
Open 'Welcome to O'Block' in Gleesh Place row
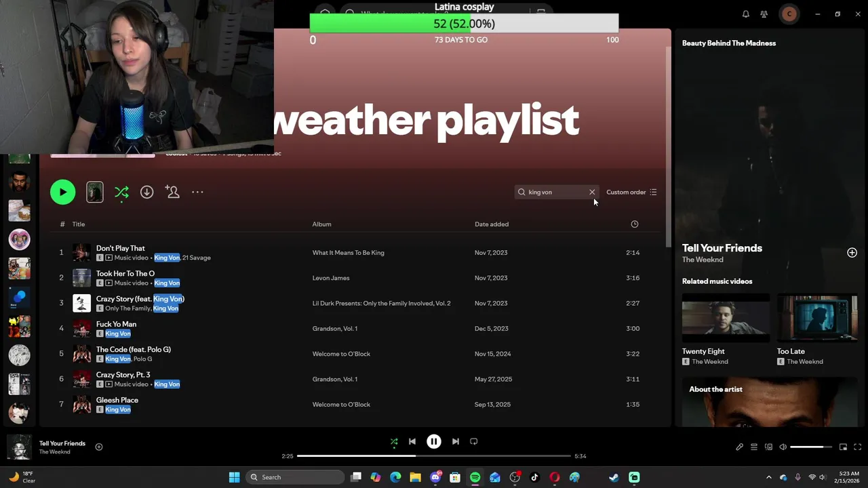(341, 405)
